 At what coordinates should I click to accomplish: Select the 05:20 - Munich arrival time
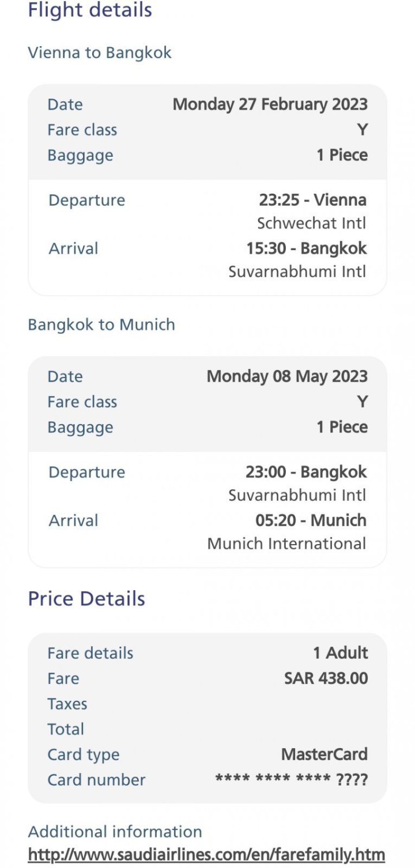coord(311,520)
